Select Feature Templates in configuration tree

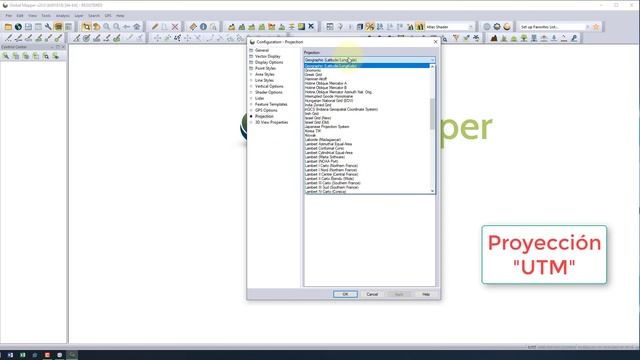tap(271, 104)
